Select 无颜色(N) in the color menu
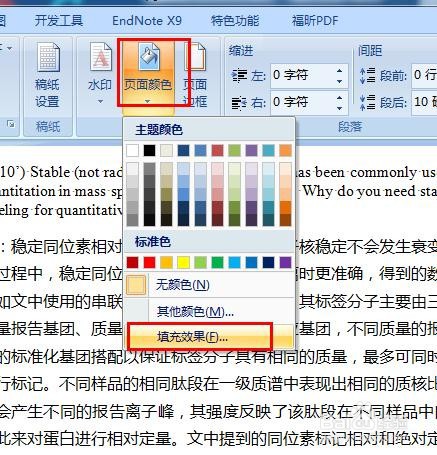This screenshot has width=437, height=455. [210, 285]
